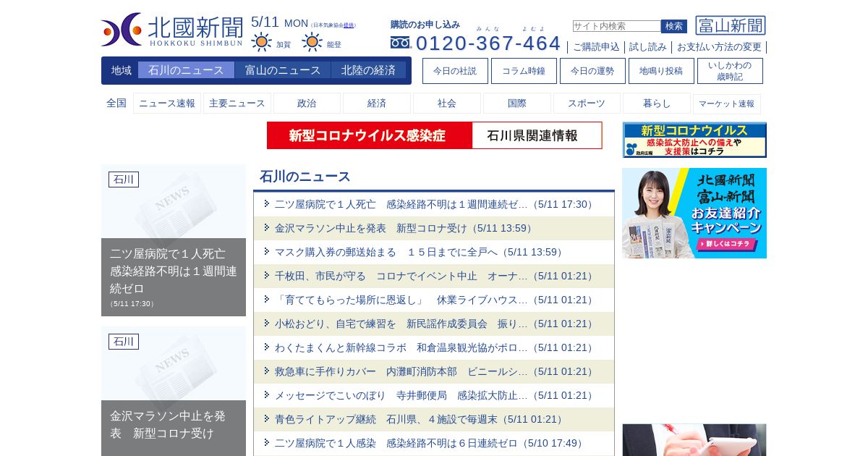This screenshot has width=868, height=456.
Task: Open the ご購読申込 link
Action: tap(596, 47)
